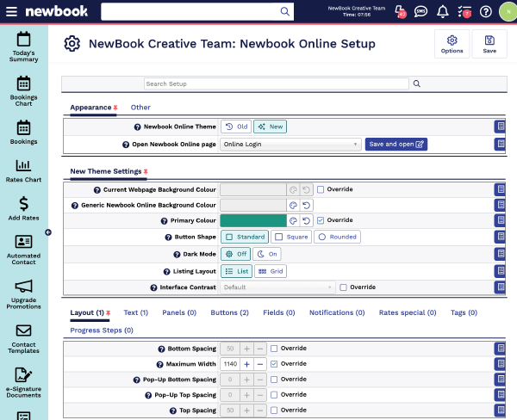Set Listing Layout to Grid

pos(271,271)
